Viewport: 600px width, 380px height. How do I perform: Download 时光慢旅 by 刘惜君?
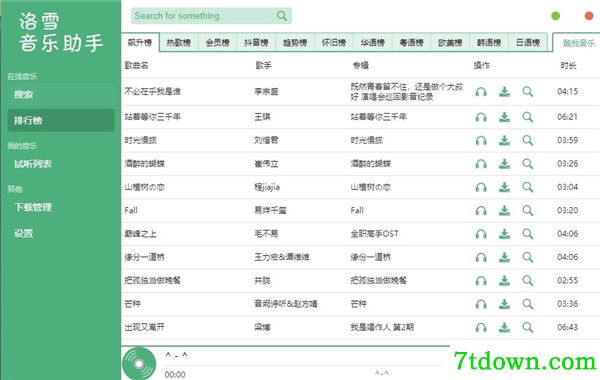coord(504,140)
